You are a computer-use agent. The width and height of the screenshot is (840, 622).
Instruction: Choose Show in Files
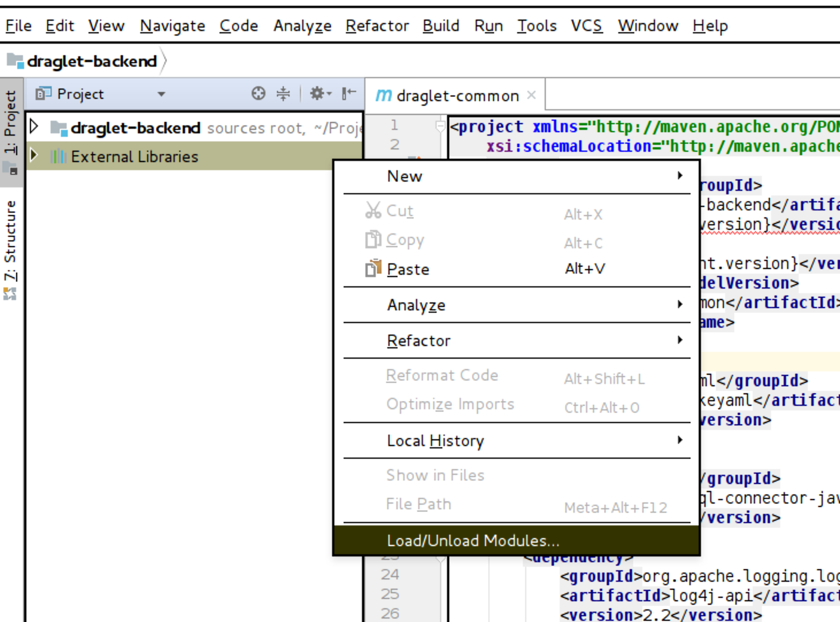517,475
